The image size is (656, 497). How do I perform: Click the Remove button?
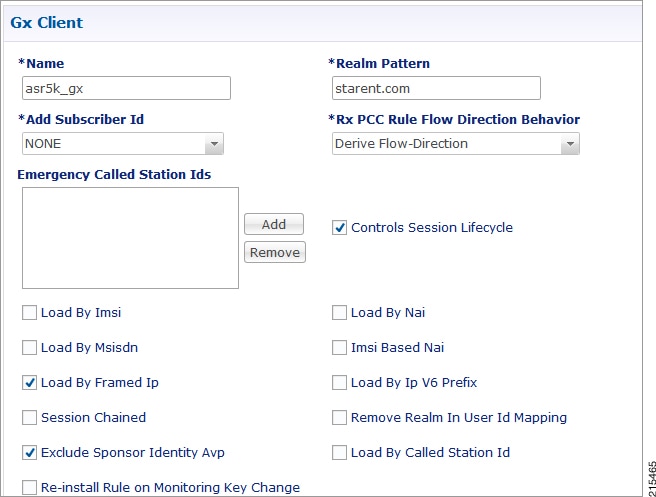click(x=275, y=252)
